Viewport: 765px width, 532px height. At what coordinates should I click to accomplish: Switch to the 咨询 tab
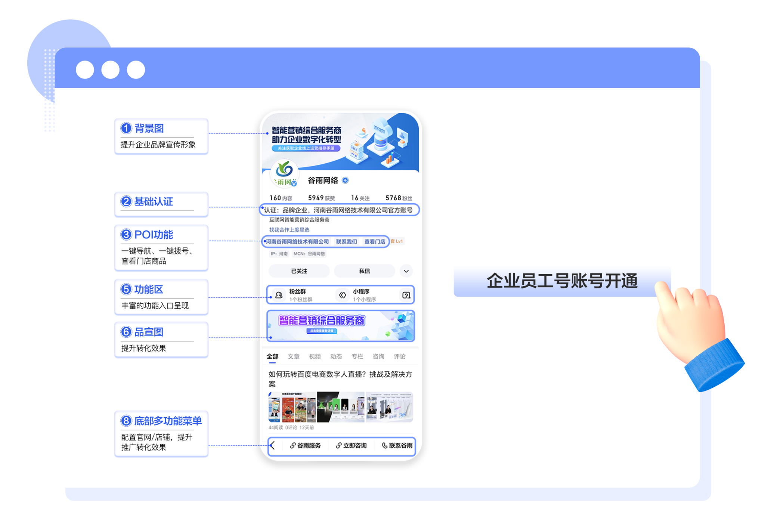(378, 356)
